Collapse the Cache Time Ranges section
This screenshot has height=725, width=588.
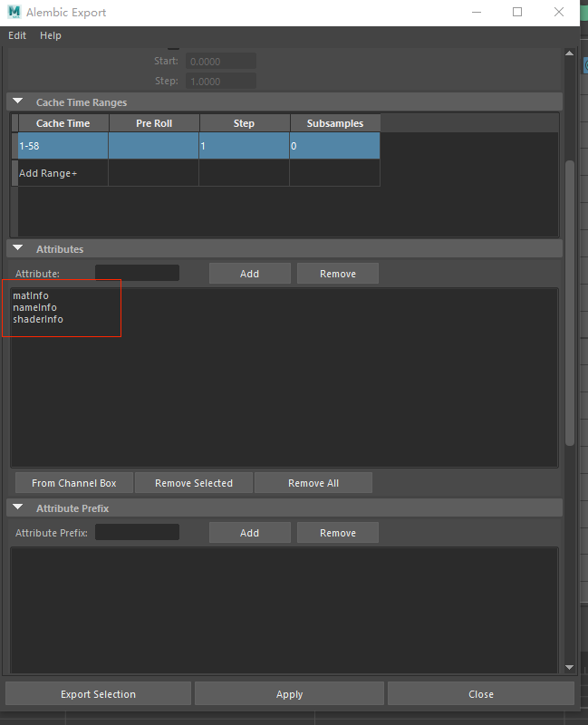pyautogui.click(x=18, y=102)
